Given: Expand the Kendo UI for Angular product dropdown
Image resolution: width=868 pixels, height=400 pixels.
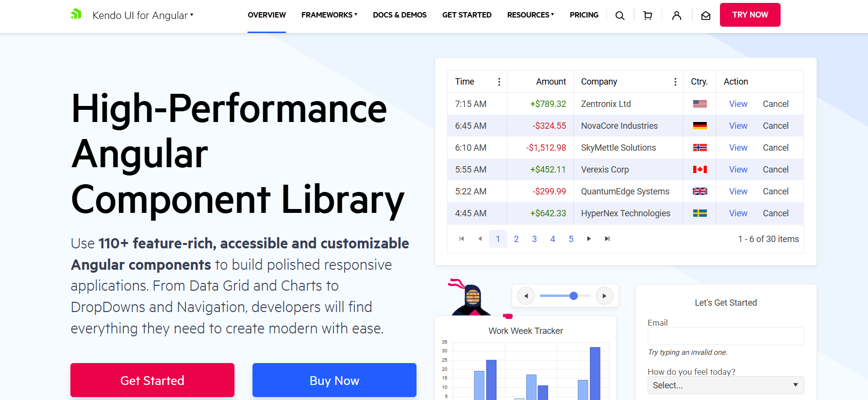Looking at the screenshot, I should (143, 16).
